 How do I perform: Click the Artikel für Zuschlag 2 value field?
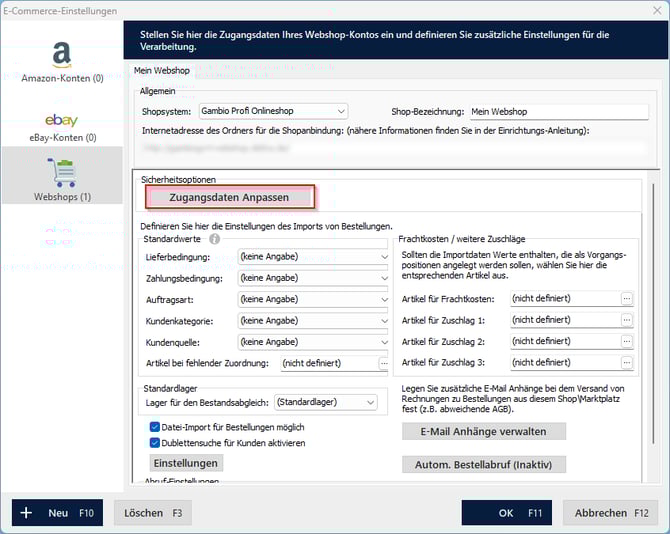(565, 341)
